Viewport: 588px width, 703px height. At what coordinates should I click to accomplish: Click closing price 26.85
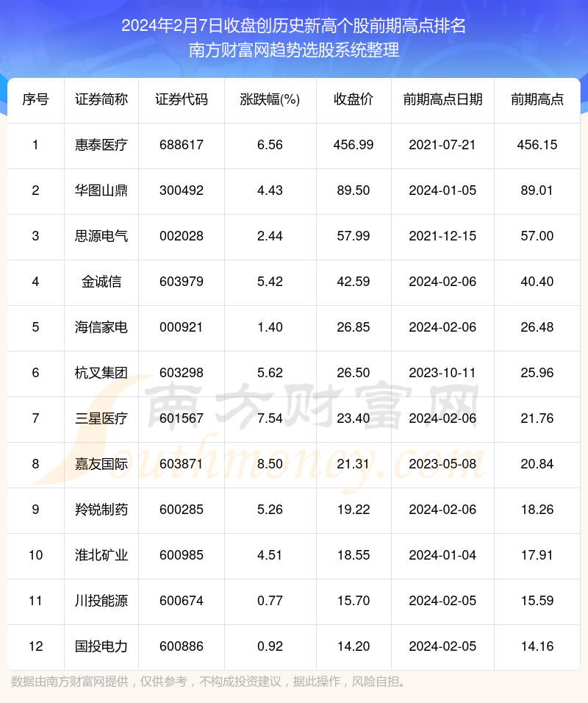[354, 326]
